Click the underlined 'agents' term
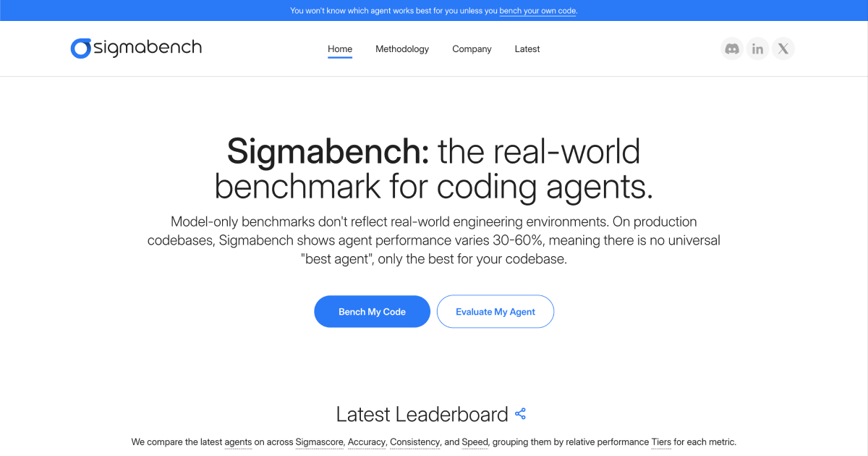The image size is (868, 456). pyautogui.click(x=238, y=442)
